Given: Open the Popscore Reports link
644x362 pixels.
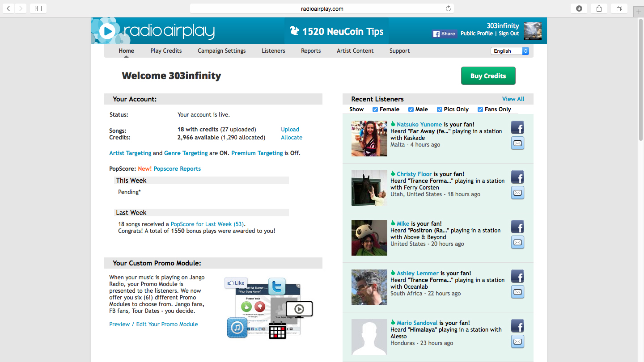Looking at the screenshot, I should point(177,168).
